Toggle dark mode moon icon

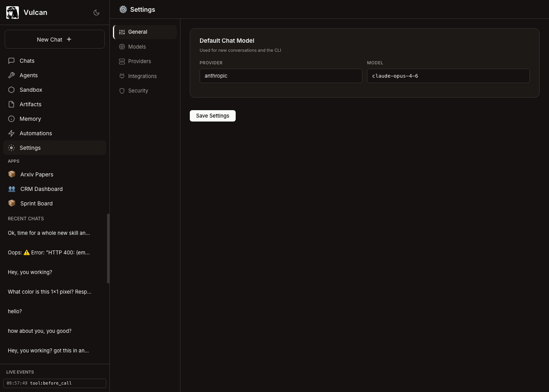[96, 13]
